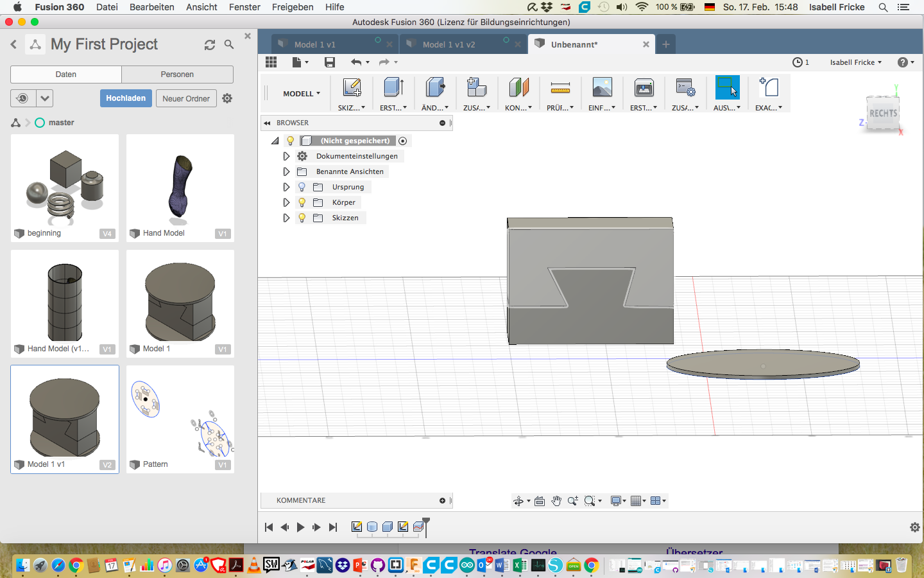
Task: Toggle Ursprung folder visibility bulb
Action: [x=302, y=187]
